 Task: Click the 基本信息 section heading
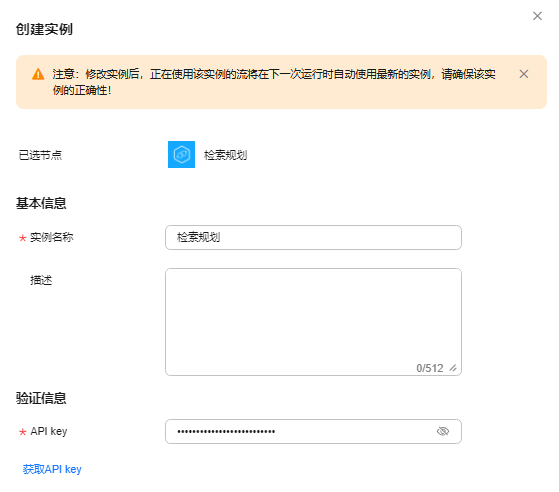41,203
